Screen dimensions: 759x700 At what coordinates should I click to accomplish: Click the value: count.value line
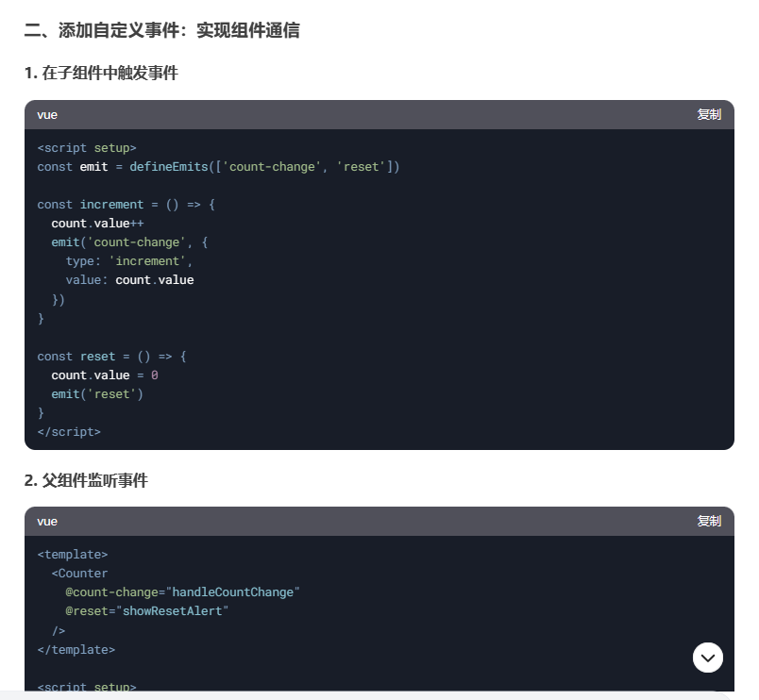(129, 280)
